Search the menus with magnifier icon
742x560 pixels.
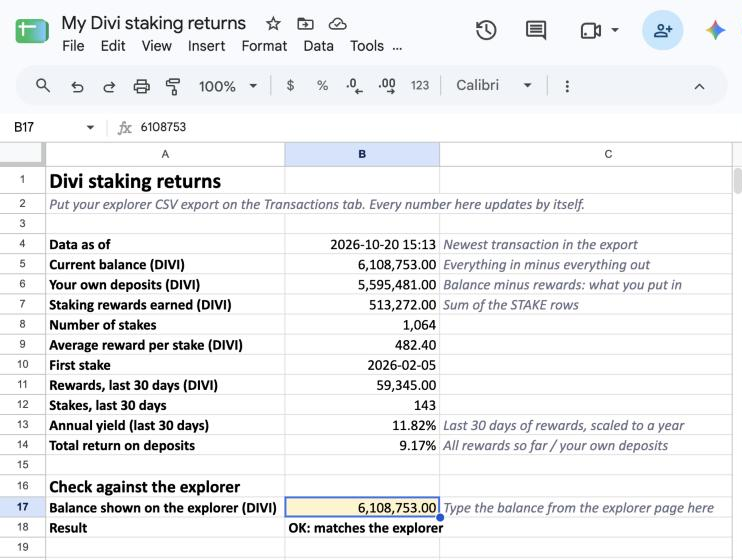pos(43,86)
